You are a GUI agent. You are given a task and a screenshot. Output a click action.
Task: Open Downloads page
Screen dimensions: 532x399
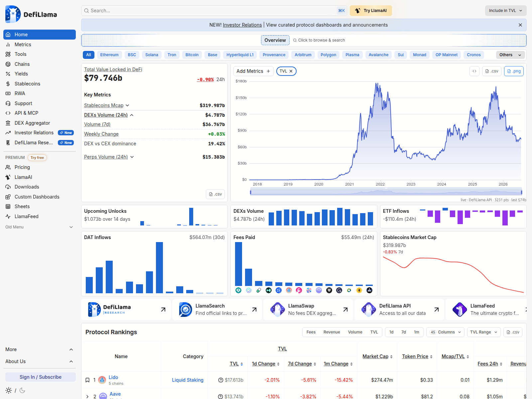click(40, 187)
